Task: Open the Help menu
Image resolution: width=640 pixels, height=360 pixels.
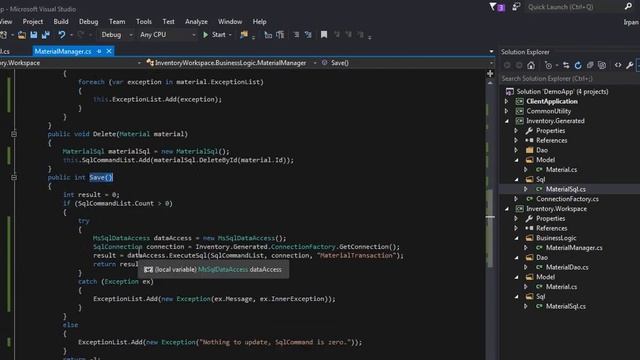Action: coord(259,22)
